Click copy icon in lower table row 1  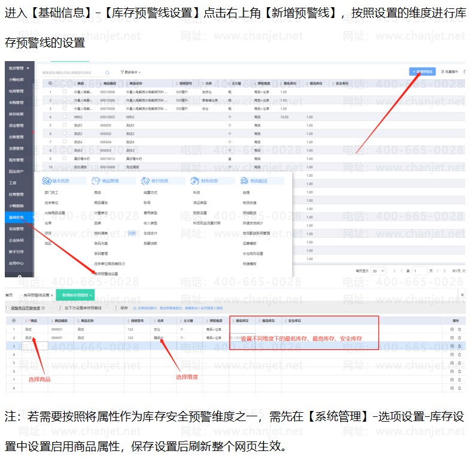(452, 329)
